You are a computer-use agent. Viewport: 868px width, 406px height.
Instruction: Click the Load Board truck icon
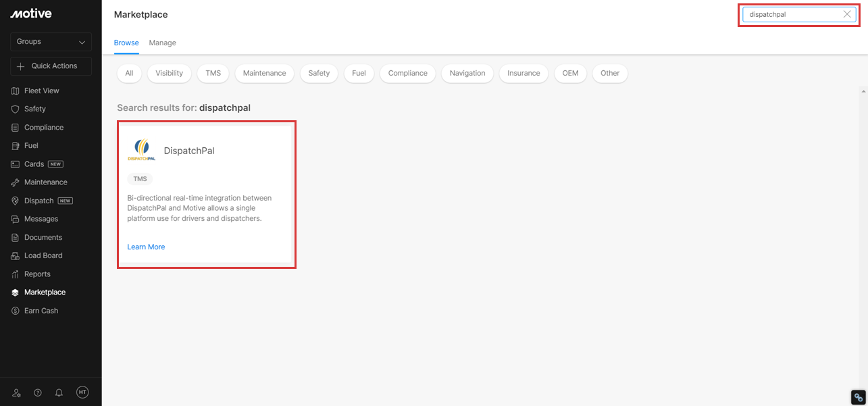coord(16,256)
